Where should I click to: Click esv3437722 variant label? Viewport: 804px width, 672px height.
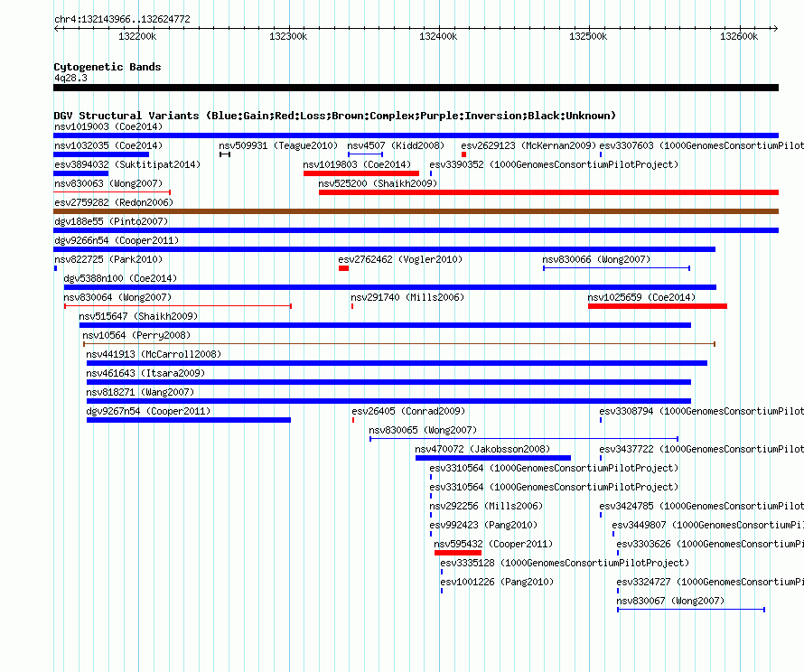[701, 449]
